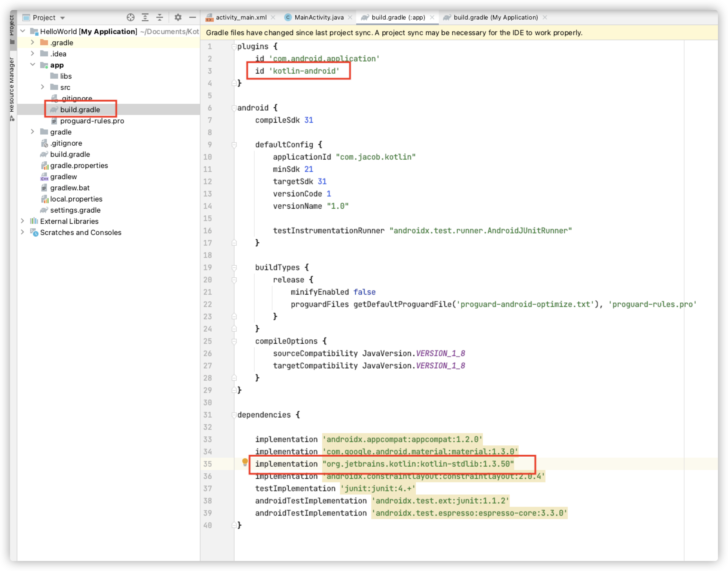Close the MainActivity.java tab

350,17
